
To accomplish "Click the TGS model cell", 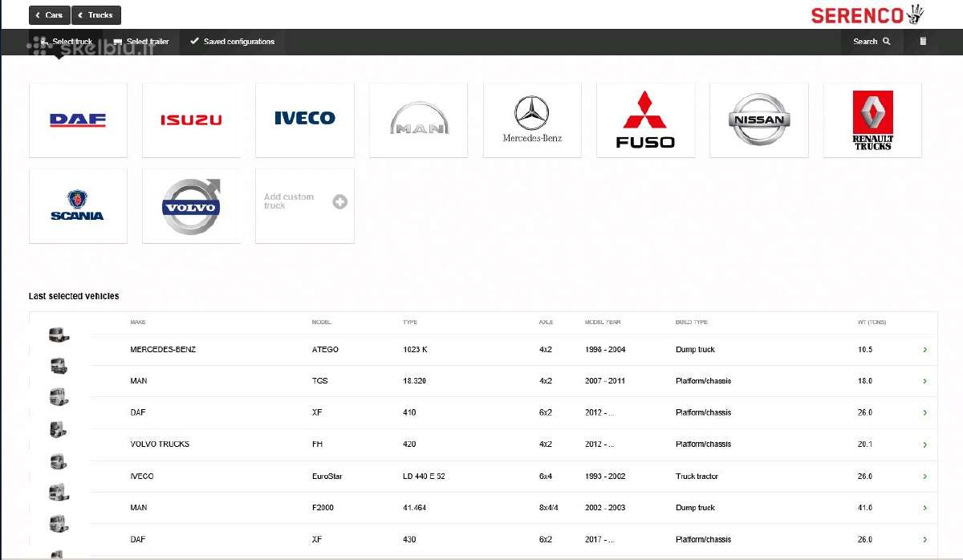I will 319,381.
